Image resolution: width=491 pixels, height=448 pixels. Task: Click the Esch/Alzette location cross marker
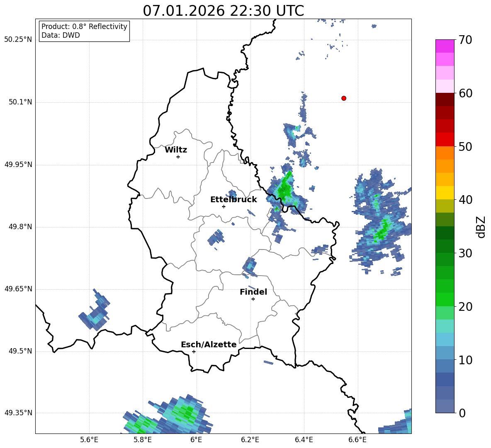pyautogui.click(x=194, y=351)
